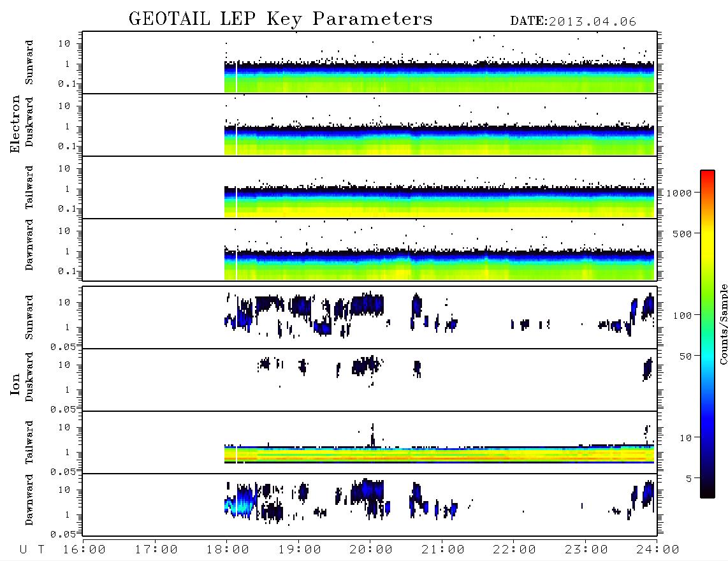Viewport: 728px width, 561px height.
Task: Select the Ion "Duskward" axis label
Action: [29, 377]
